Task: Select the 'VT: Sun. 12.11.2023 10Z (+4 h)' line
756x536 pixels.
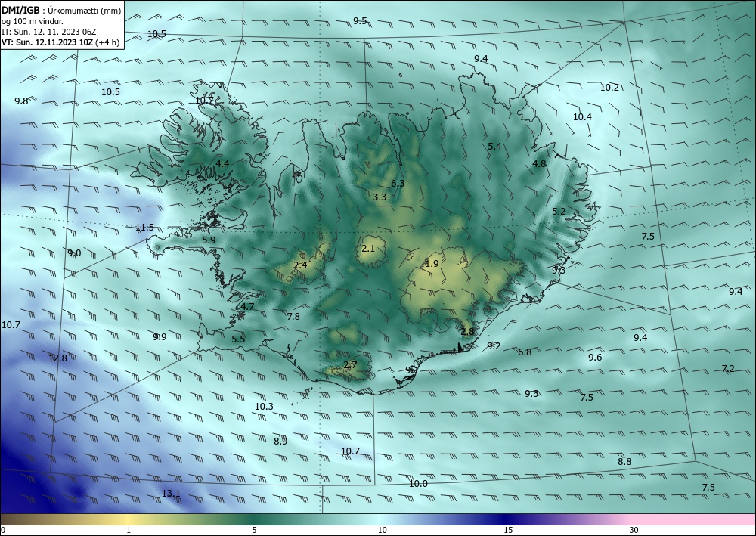Action: coord(60,42)
